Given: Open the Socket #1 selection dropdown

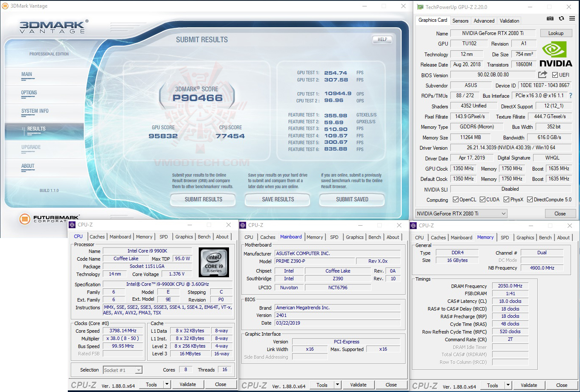Looking at the screenshot, I should [x=139, y=370].
